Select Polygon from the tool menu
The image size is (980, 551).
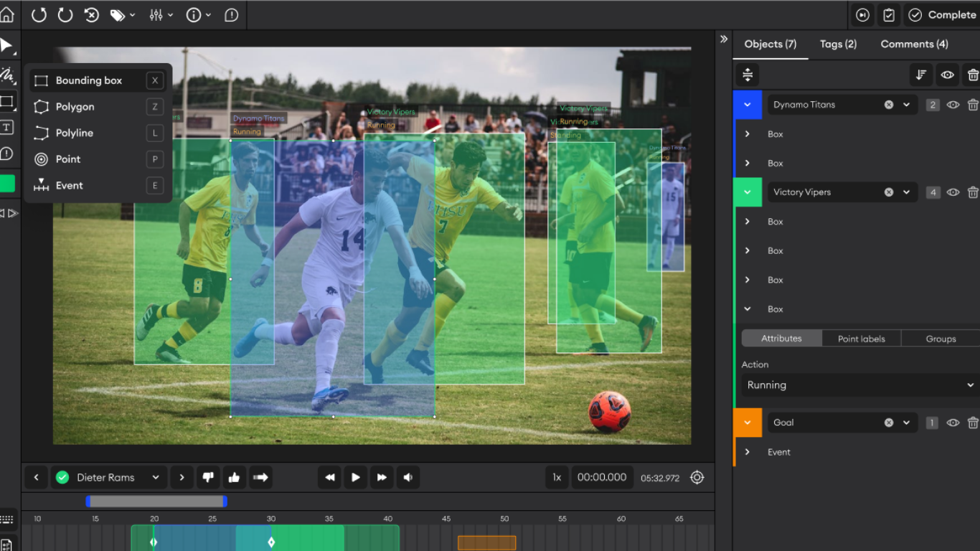click(75, 107)
